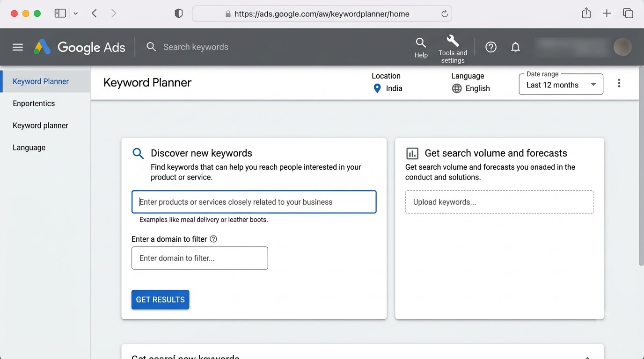
Task: Open a new Safari tab
Action: [x=607, y=14]
